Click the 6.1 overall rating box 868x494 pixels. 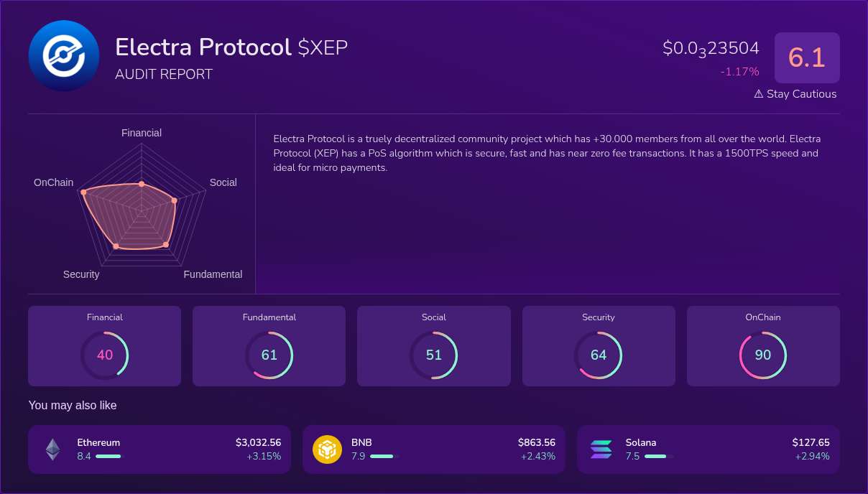[807, 57]
